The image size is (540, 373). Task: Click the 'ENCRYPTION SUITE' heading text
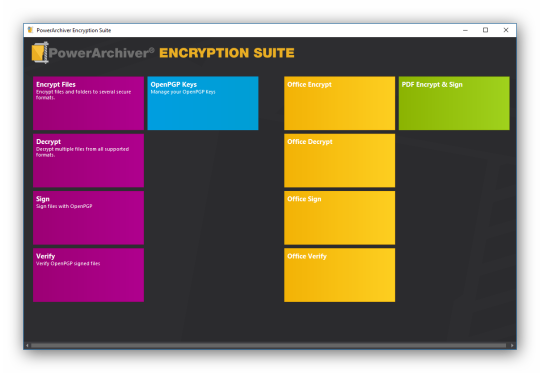pyautogui.click(x=227, y=53)
